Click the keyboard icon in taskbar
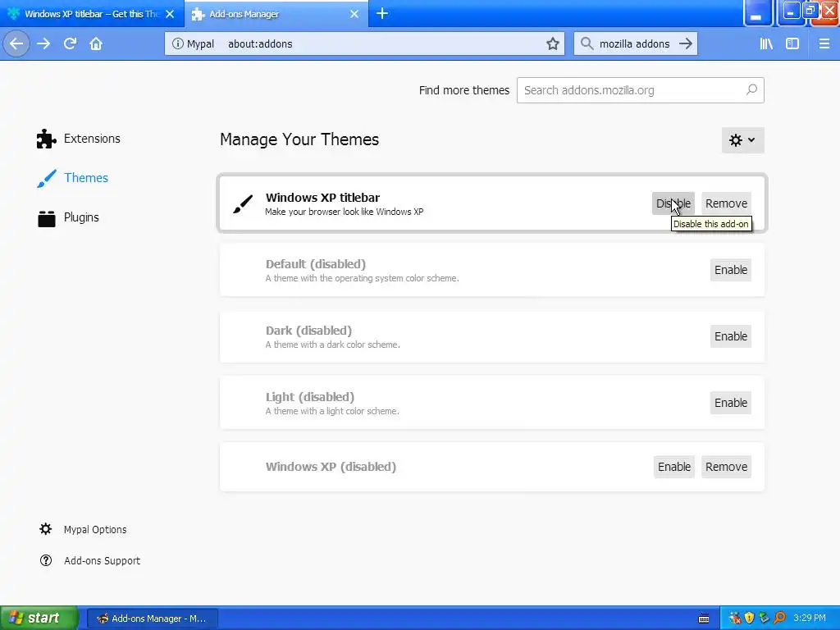Image resolution: width=840 pixels, height=630 pixels. [704, 619]
